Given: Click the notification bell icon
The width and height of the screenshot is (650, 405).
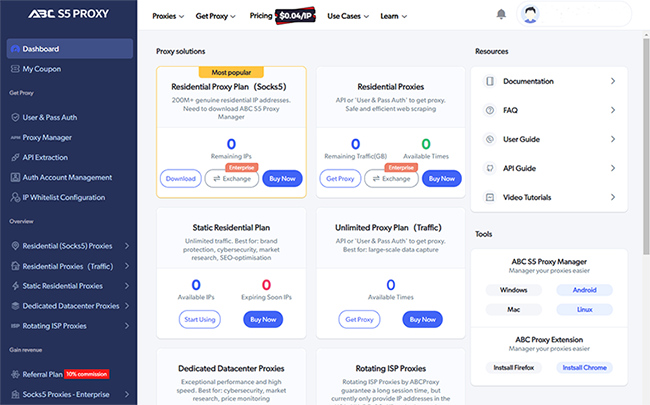Looking at the screenshot, I should 501,15.
